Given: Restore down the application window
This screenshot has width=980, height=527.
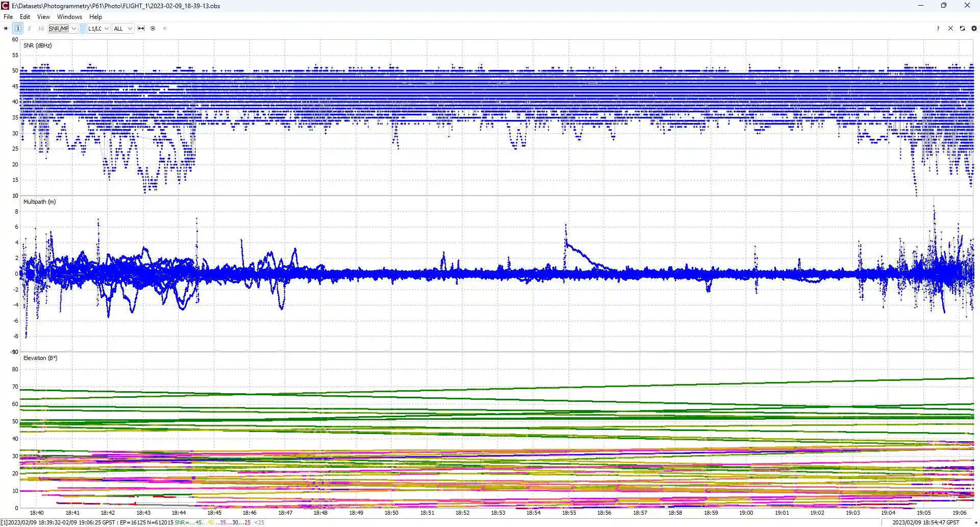Looking at the screenshot, I should point(944,6).
